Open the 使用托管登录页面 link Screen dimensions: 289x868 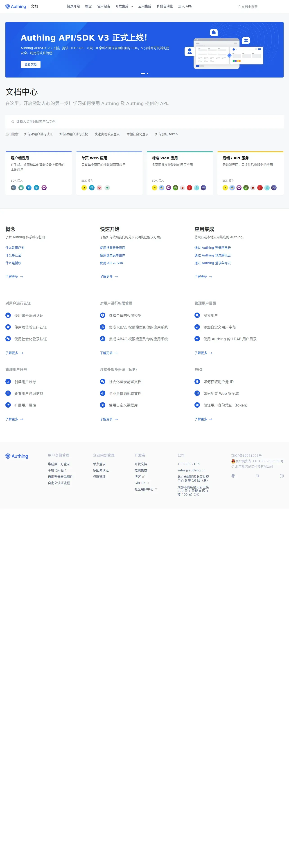coord(112,248)
